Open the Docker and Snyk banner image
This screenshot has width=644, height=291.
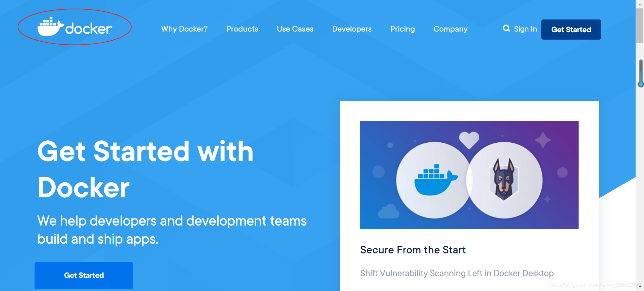469,175
